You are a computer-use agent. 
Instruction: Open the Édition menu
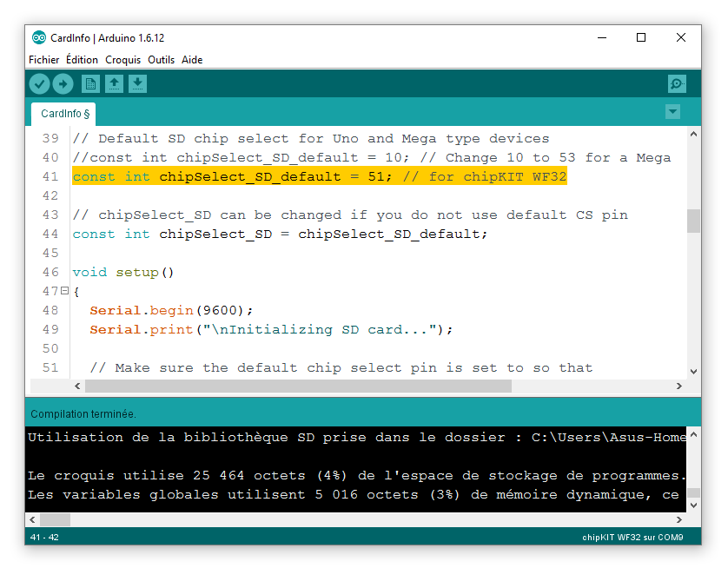click(82, 60)
